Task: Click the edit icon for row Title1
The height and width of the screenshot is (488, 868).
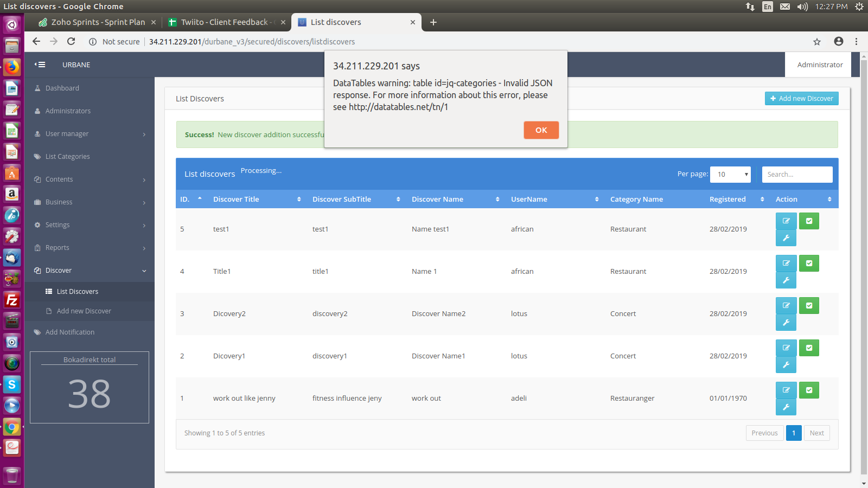Action: click(x=786, y=264)
